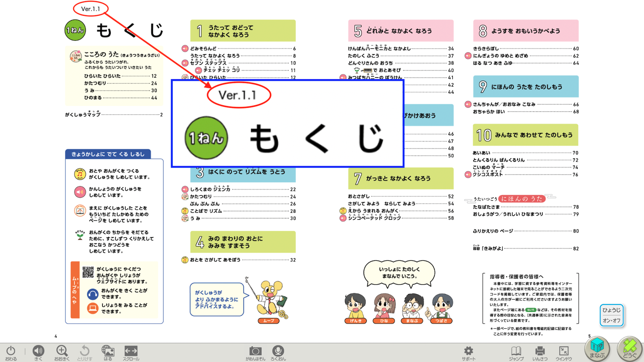This screenshot has height=362, width=644.
Task: Click the headphones icon おんがくを きく
Action: click(93, 294)
